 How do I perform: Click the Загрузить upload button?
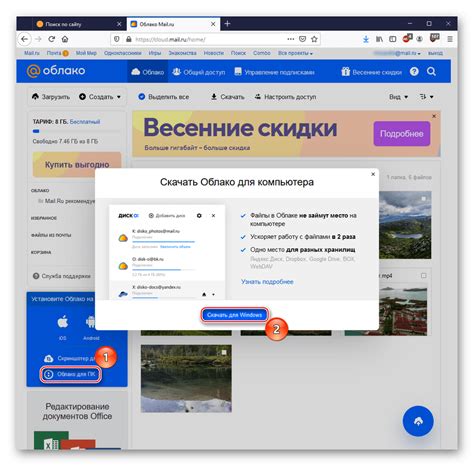[x=51, y=97]
